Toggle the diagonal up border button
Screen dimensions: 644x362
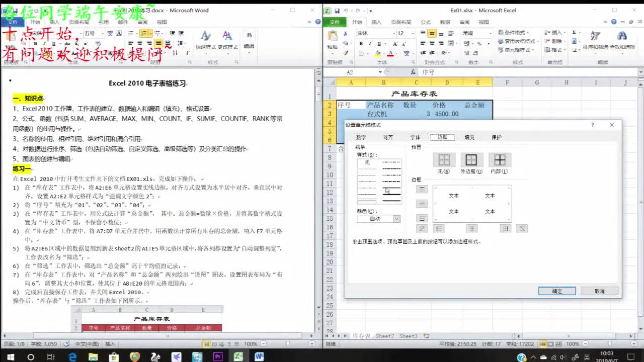(x=422, y=229)
